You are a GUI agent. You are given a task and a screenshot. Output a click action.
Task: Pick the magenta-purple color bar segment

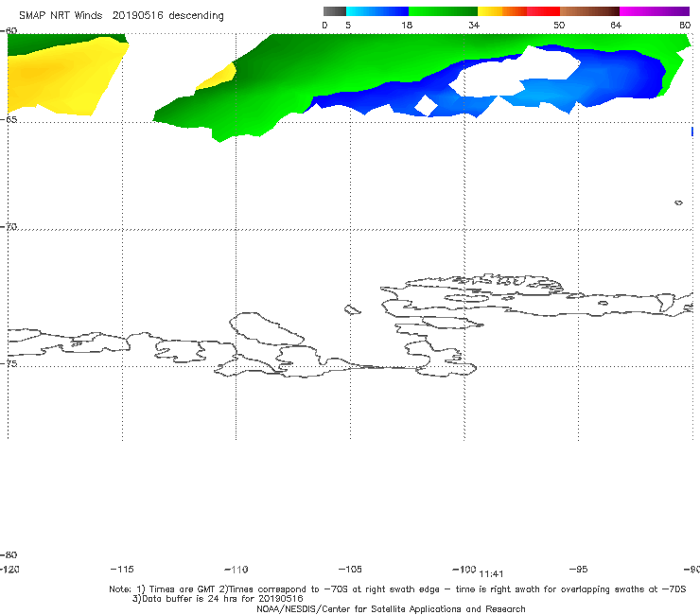point(655,11)
